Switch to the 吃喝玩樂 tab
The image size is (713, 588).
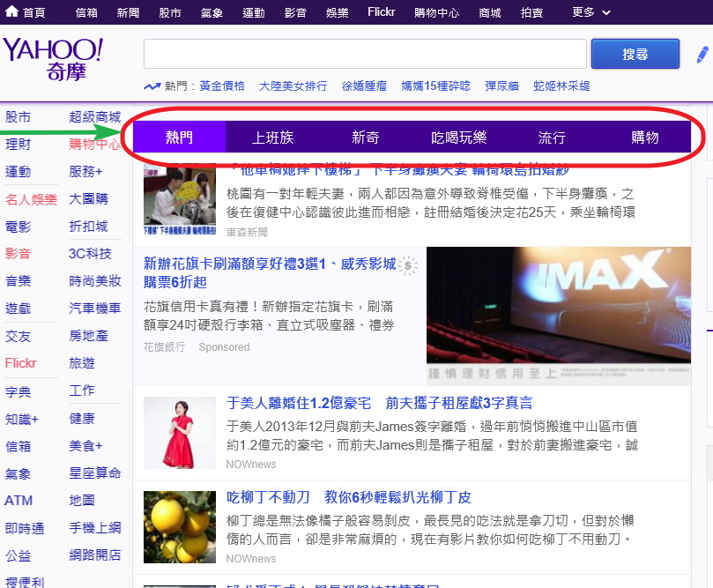(459, 137)
